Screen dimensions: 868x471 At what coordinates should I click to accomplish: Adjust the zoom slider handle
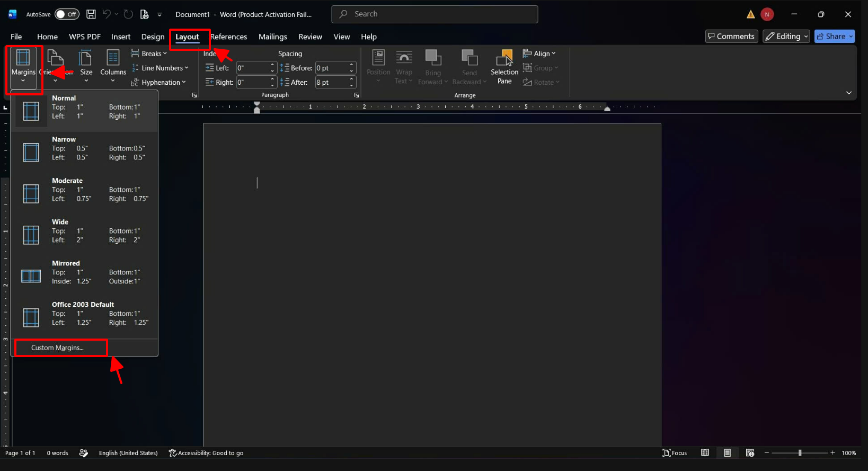pos(800,453)
